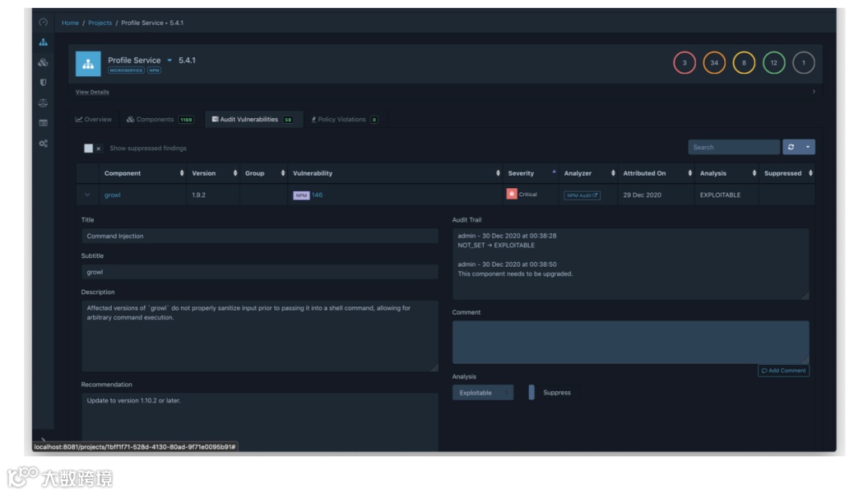
Task: Open the columns dropdown next to refresh
Action: coord(808,147)
